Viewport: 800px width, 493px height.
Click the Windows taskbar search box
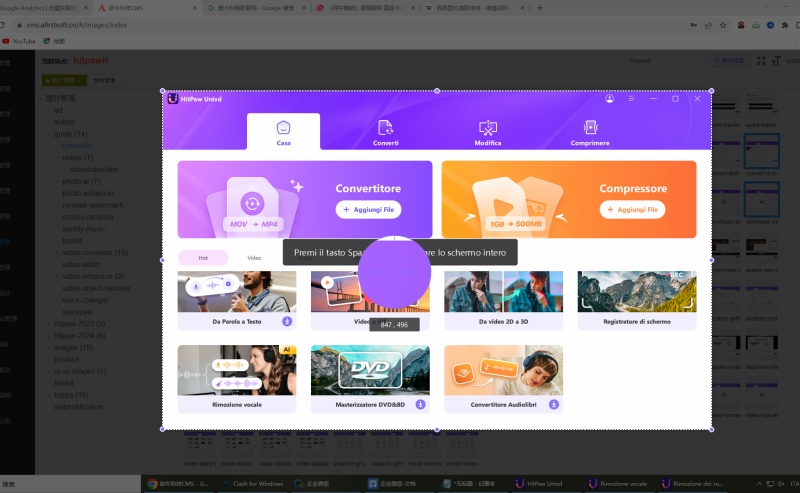click(x=70, y=484)
